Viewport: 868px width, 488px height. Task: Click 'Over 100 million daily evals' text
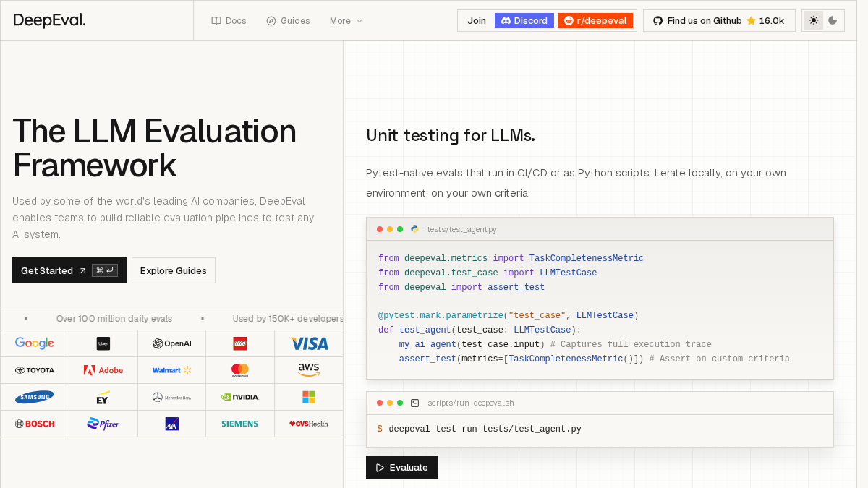[x=114, y=319]
